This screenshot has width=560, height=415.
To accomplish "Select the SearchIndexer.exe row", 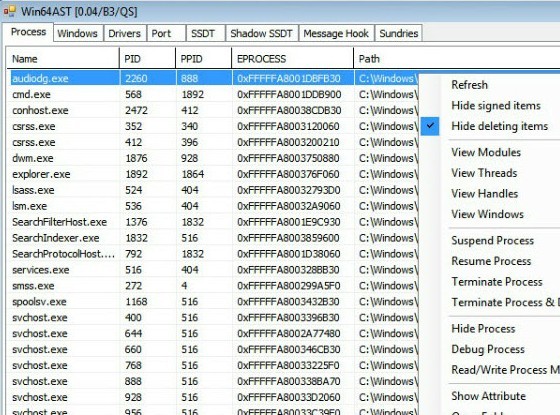I will [x=214, y=238].
